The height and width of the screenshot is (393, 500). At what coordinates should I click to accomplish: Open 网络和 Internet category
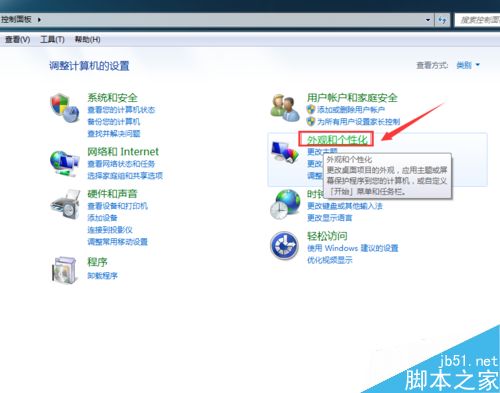tap(123, 152)
